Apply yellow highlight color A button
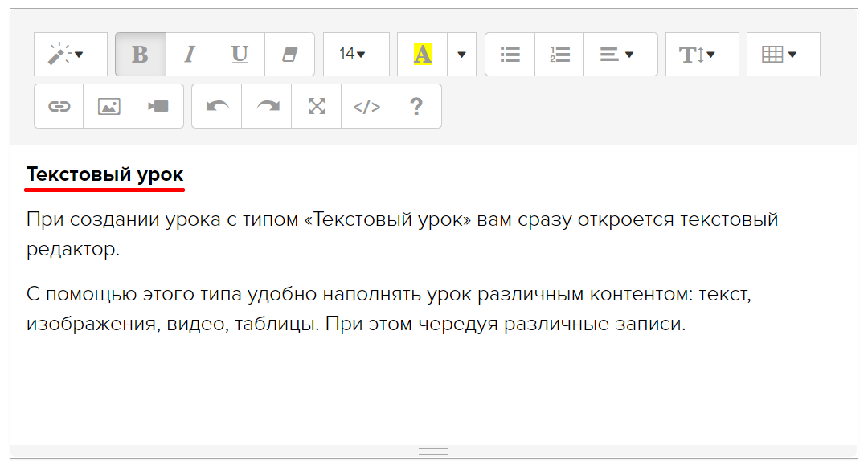Viewport: 868px width, 466px height. point(422,55)
